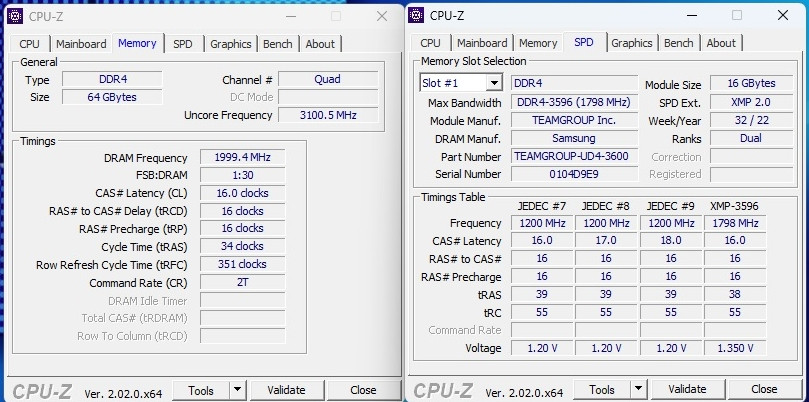The width and height of the screenshot is (809, 402).
Task: Click the DRAM Frequency 1999.4 MHz value
Action: 242,157
